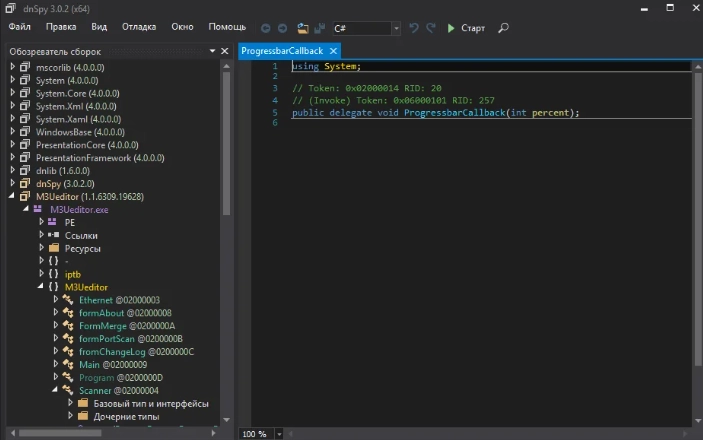The width and height of the screenshot is (703, 440).
Task: Collapse the M3Ueditor namespace node
Action: (40, 286)
